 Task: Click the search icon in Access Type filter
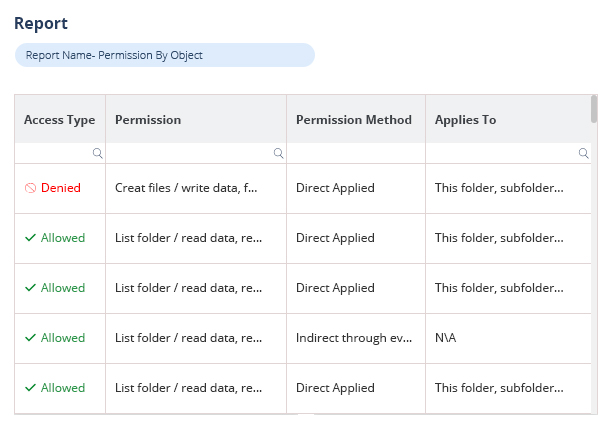(97, 154)
